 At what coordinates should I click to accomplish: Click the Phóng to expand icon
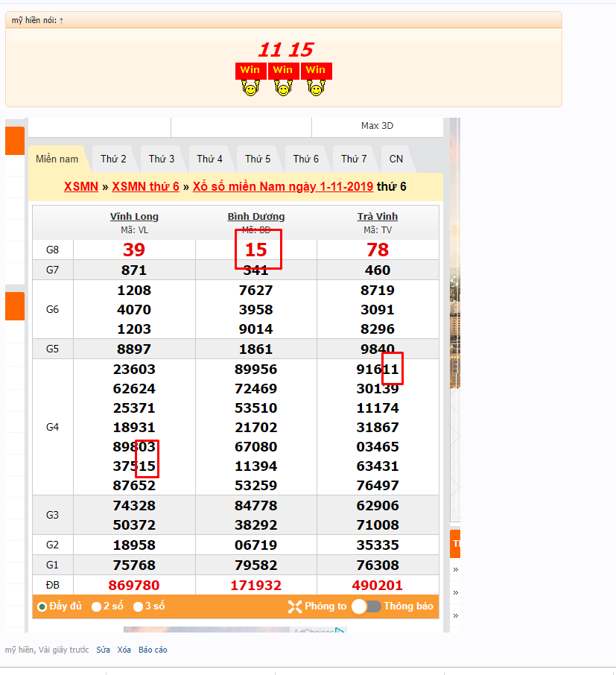295,606
